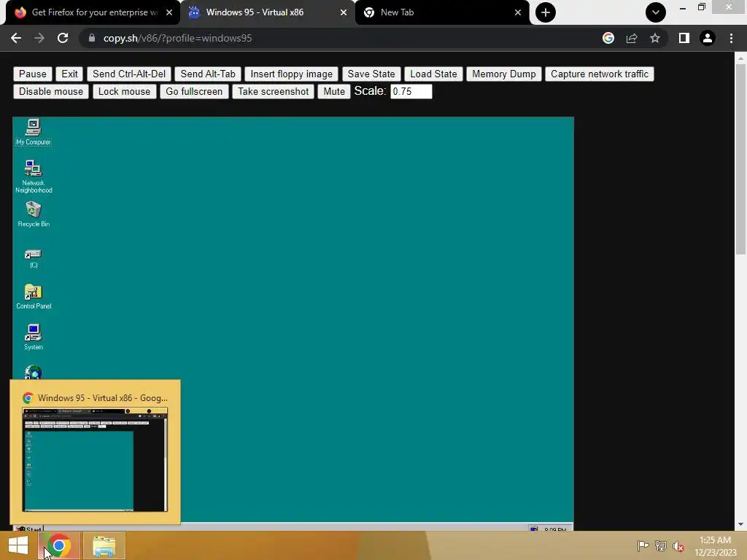This screenshot has width=747, height=560.
Task: Click the share page icon
Action: (632, 38)
